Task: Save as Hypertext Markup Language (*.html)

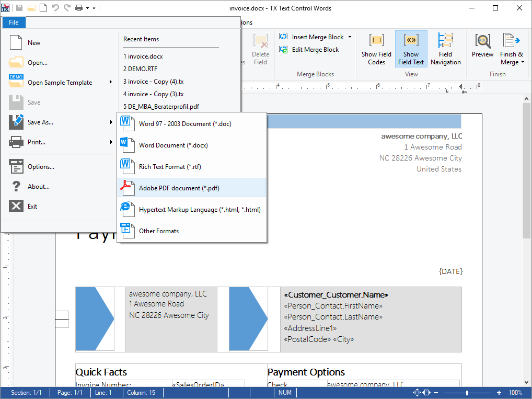Action: 192,210
